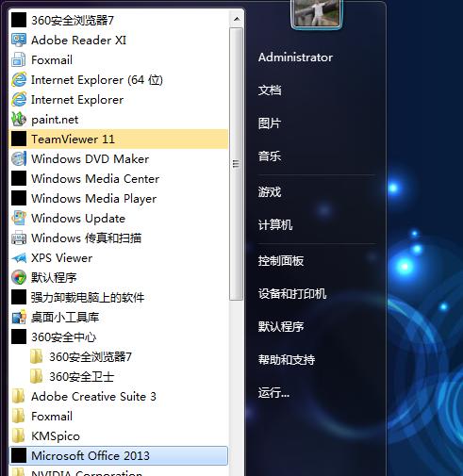
Task: Click the paint.net icon
Action: point(19,120)
